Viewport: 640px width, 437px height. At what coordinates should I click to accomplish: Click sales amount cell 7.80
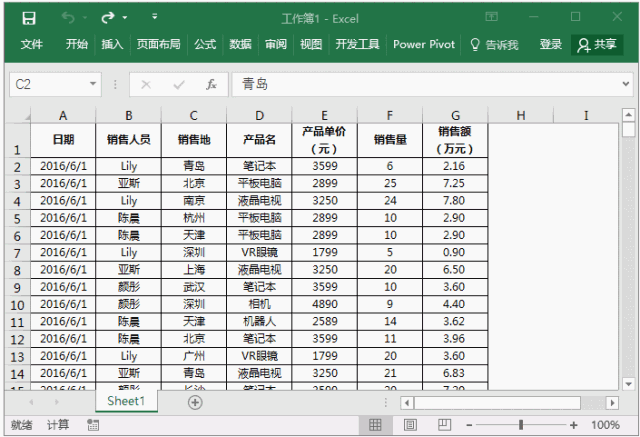click(x=455, y=200)
